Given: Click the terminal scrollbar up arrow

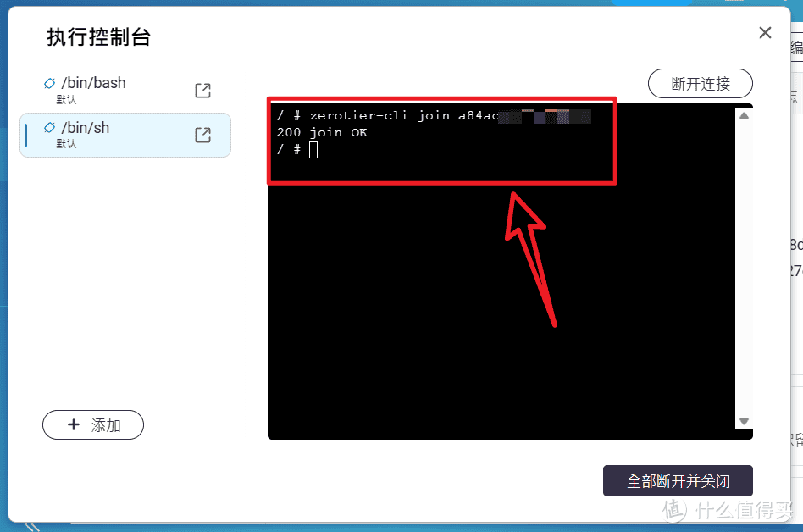Looking at the screenshot, I should point(744,116).
